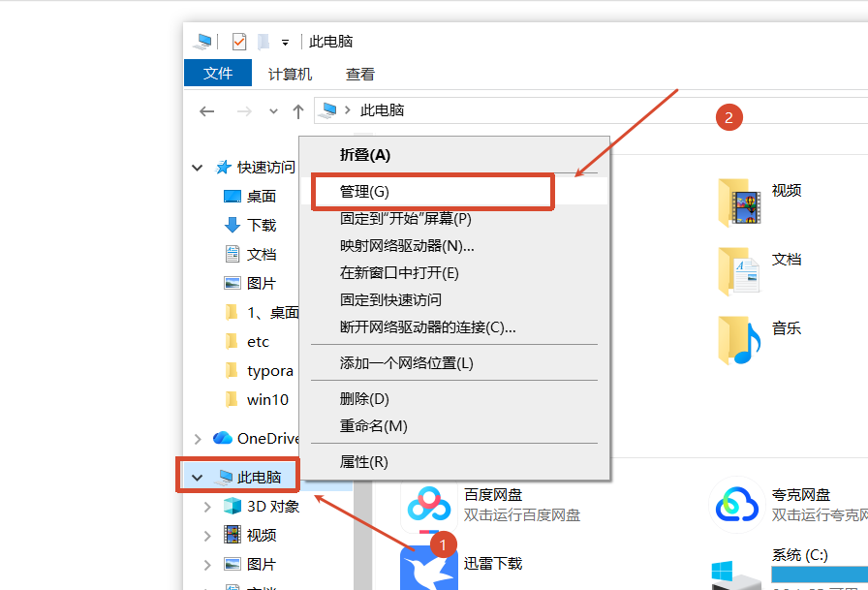Collapse the 此电脑 tree node chevron
Screen dimensions: 868x590
point(197,477)
